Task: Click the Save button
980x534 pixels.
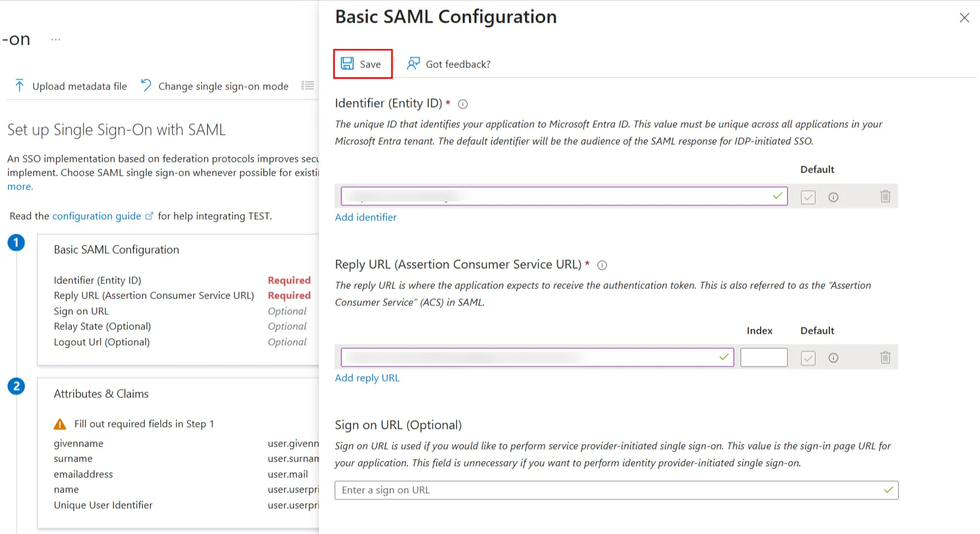Action: (362, 64)
